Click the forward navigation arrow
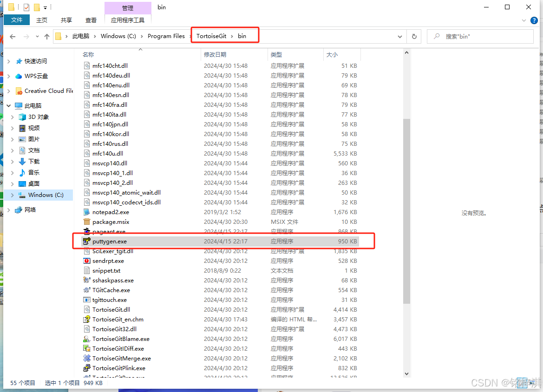The height and width of the screenshot is (392, 543). (26, 36)
